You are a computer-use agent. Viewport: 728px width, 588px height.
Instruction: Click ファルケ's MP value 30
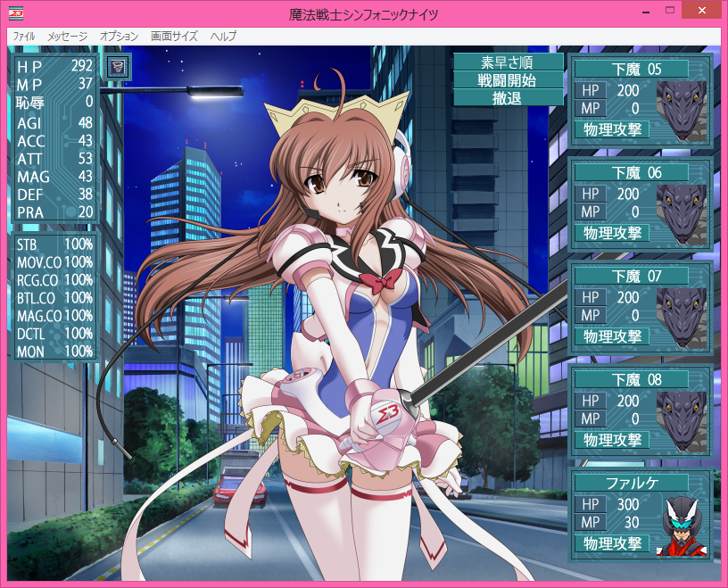(632, 523)
